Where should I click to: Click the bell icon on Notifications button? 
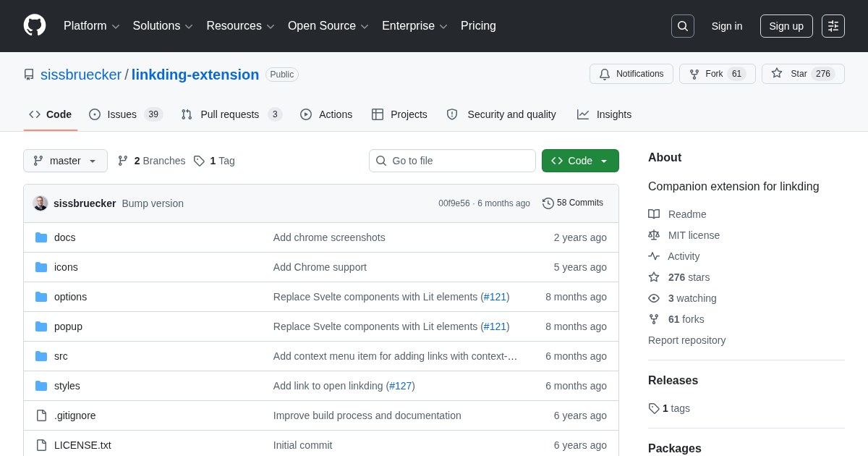point(605,74)
